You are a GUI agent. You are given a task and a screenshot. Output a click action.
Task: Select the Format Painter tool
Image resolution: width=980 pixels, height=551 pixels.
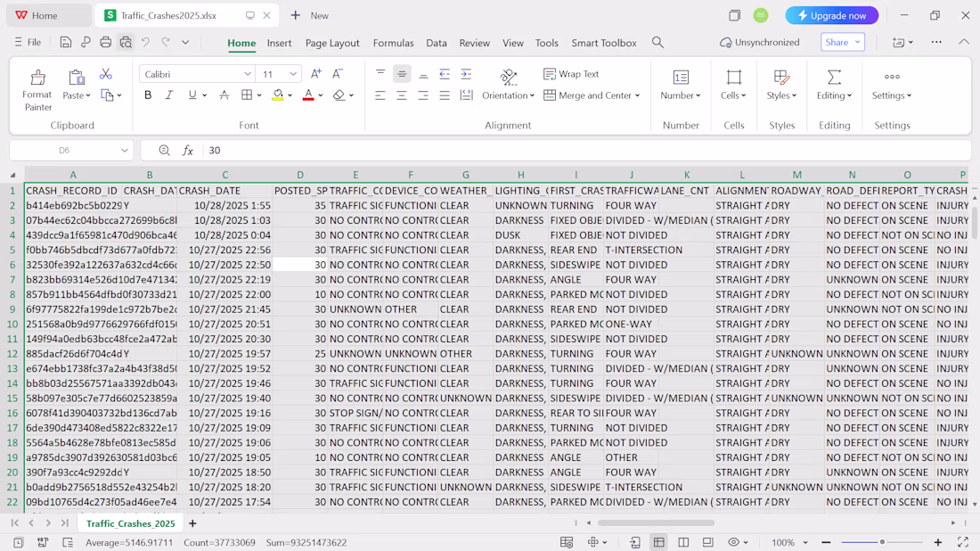pos(37,90)
